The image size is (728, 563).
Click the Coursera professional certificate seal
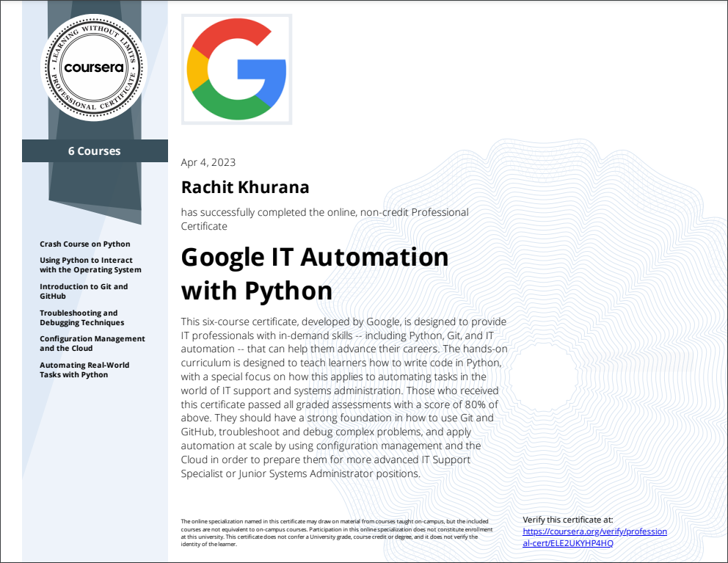click(94, 68)
